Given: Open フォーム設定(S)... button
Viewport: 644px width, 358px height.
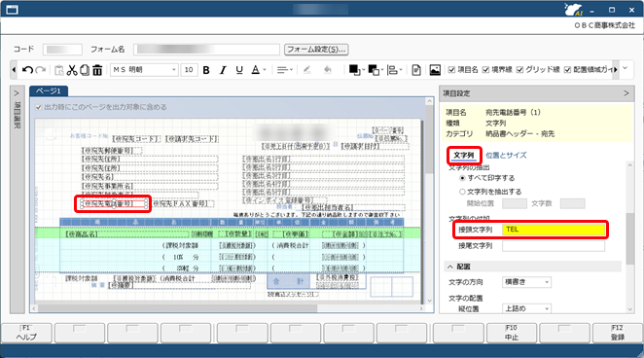Looking at the screenshot, I should pos(316,50).
